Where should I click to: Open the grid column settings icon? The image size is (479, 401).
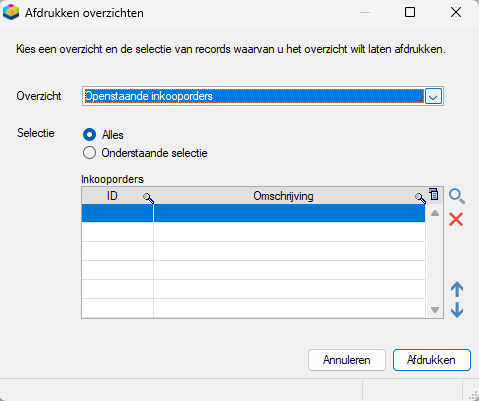coord(434,194)
